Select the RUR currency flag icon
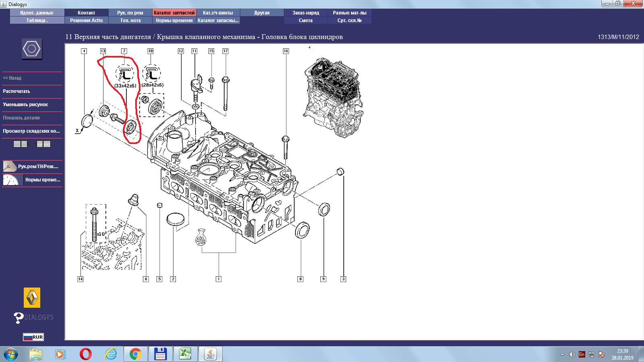This screenshot has height=362, width=644. pyautogui.click(x=33, y=337)
